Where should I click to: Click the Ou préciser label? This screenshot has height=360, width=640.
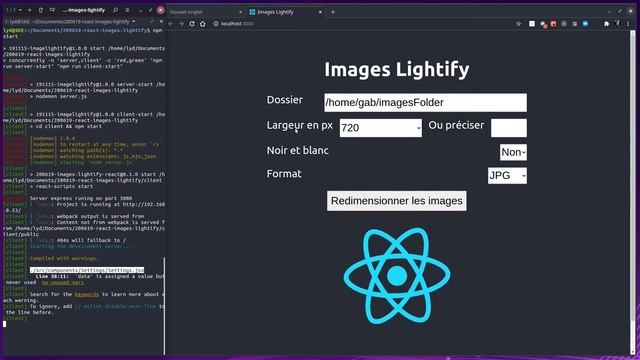[456, 125]
